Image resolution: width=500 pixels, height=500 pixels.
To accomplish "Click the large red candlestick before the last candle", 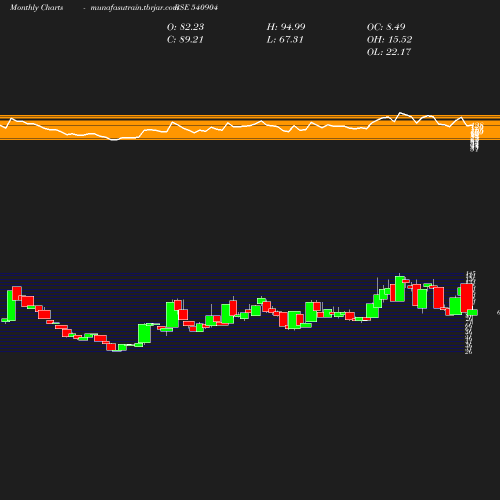I will 466,298.
